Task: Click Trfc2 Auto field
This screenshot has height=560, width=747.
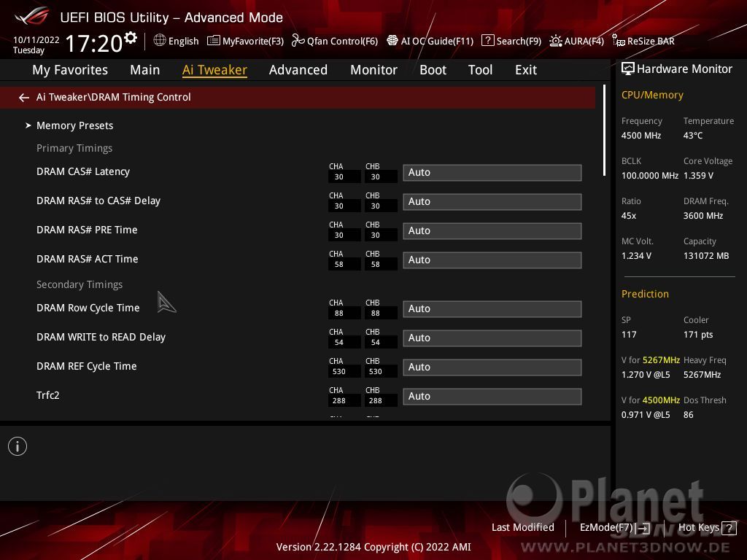Action: point(492,396)
